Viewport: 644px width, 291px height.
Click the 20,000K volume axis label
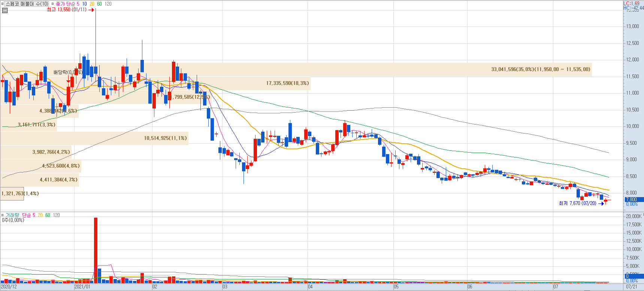click(x=634, y=216)
